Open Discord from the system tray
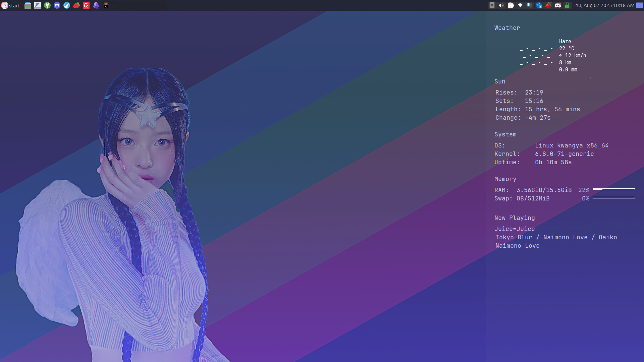644x362 pixels. click(x=558, y=5)
